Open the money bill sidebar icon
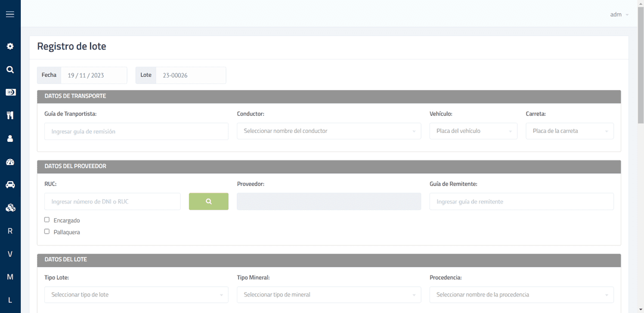Viewport: 644px width, 313px height. pos(10,92)
